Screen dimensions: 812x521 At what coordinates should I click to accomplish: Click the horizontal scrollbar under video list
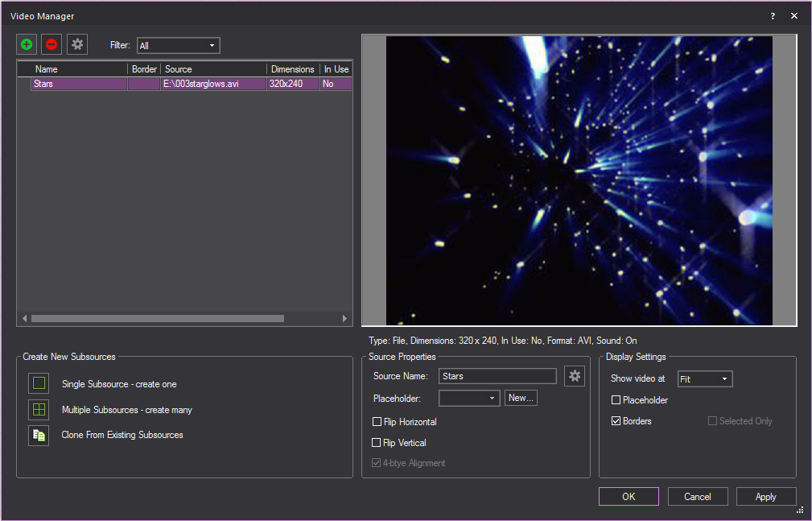pyautogui.click(x=157, y=319)
